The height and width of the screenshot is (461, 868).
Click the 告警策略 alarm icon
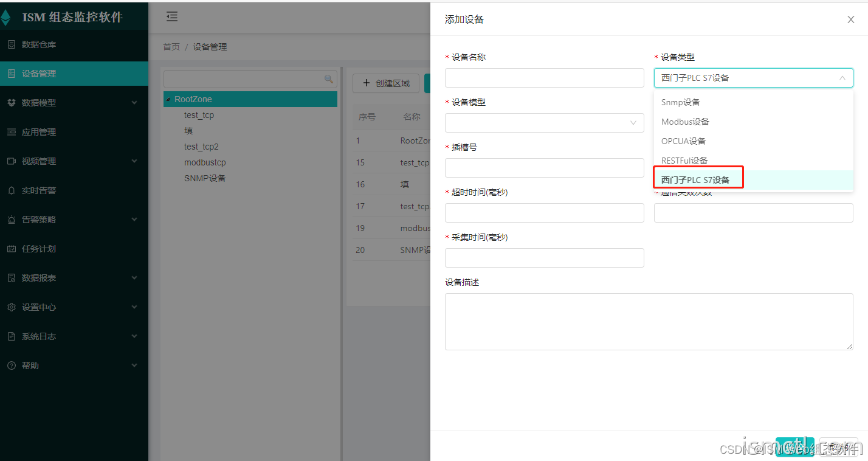pyautogui.click(x=11, y=220)
